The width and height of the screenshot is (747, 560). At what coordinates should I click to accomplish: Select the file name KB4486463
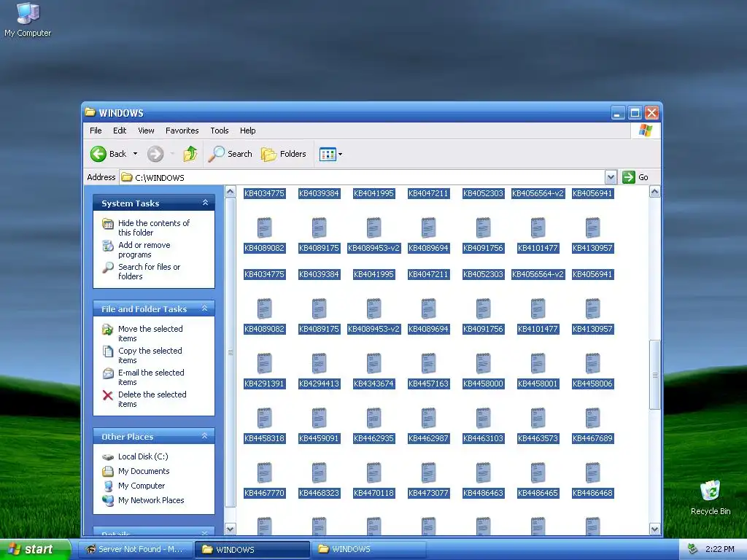pyautogui.click(x=483, y=493)
